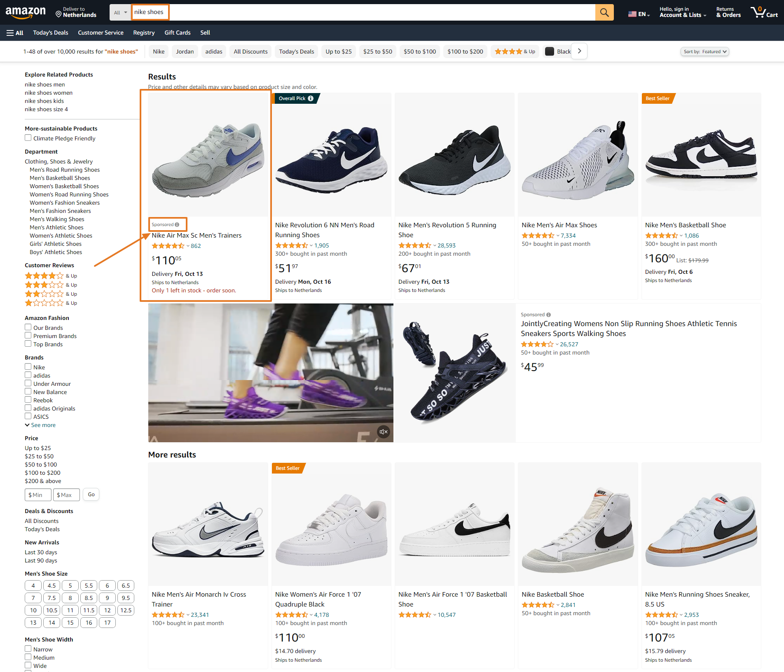Check the ASICS brand checkbox
The image size is (784, 672).
[x=28, y=416]
